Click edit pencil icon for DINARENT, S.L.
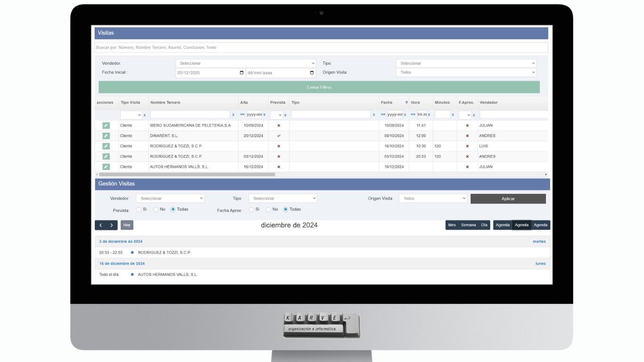 tap(106, 136)
